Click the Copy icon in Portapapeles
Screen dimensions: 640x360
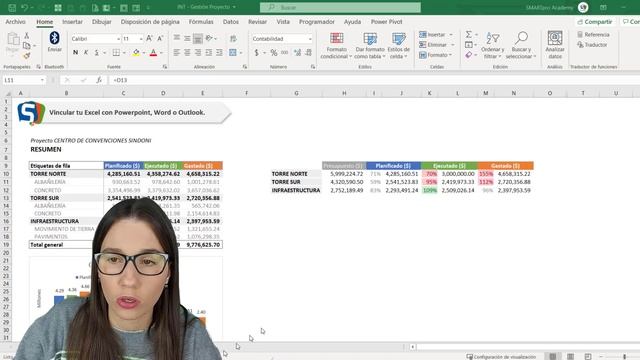27,46
